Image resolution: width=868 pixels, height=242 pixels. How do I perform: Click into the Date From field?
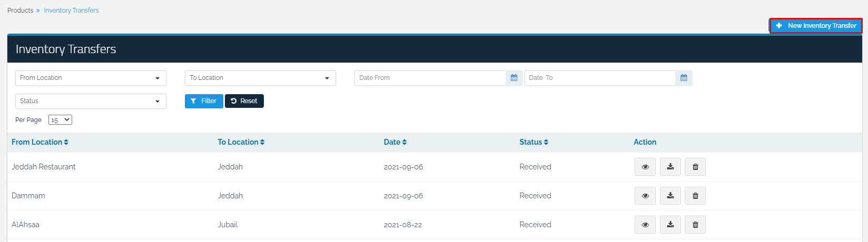(430, 78)
